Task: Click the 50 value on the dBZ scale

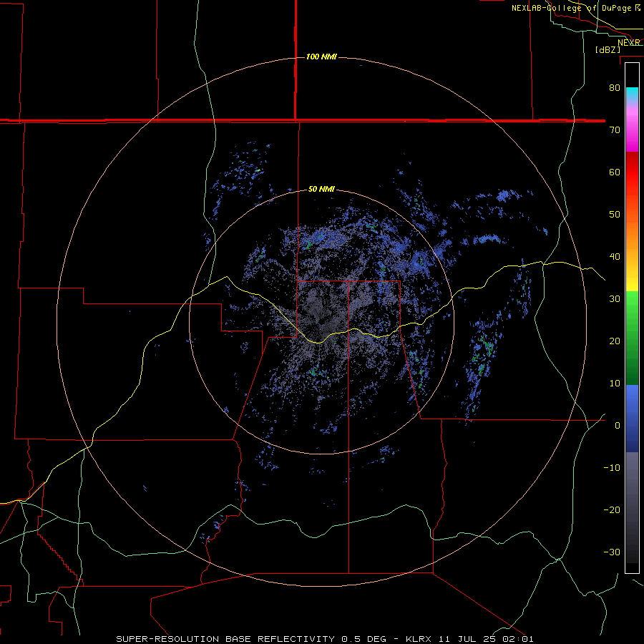Action: 615,215
